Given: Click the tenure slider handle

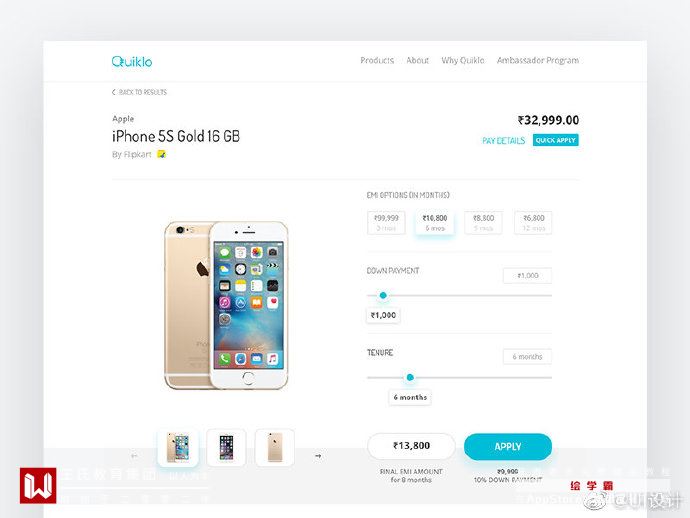Looking at the screenshot, I should (410, 377).
